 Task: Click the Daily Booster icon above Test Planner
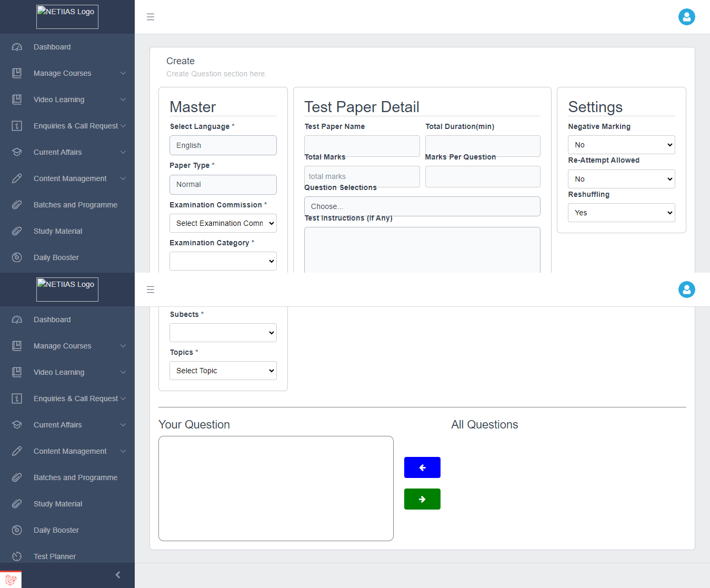click(x=17, y=530)
